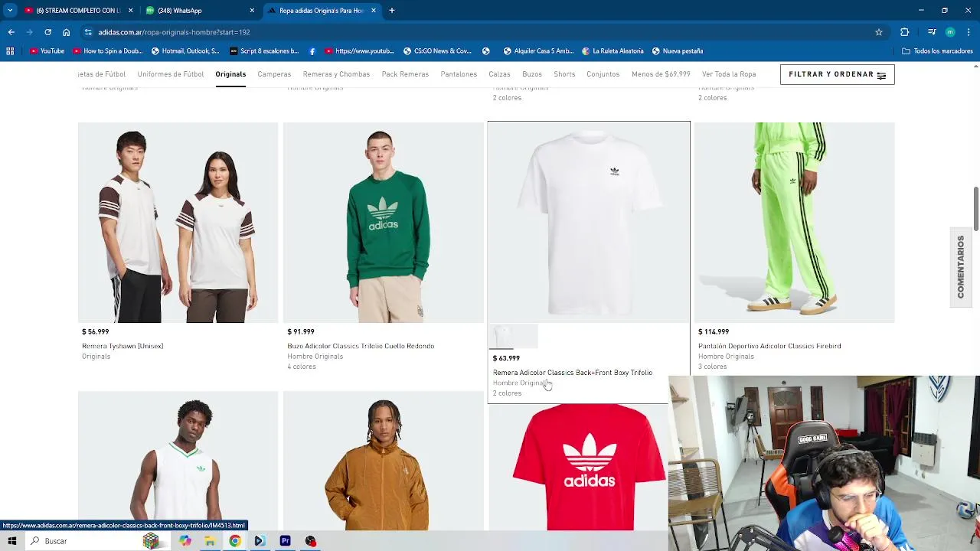Open a new browser tab

[391, 11]
